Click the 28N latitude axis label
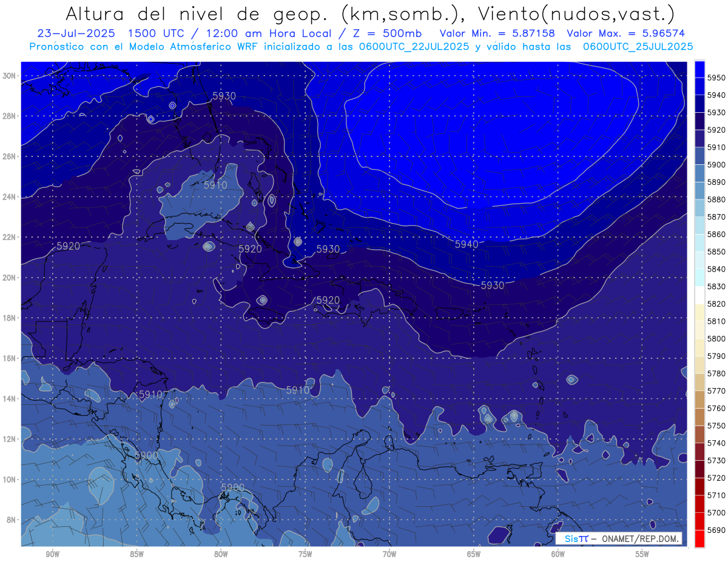728x562 pixels. tap(10, 116)
